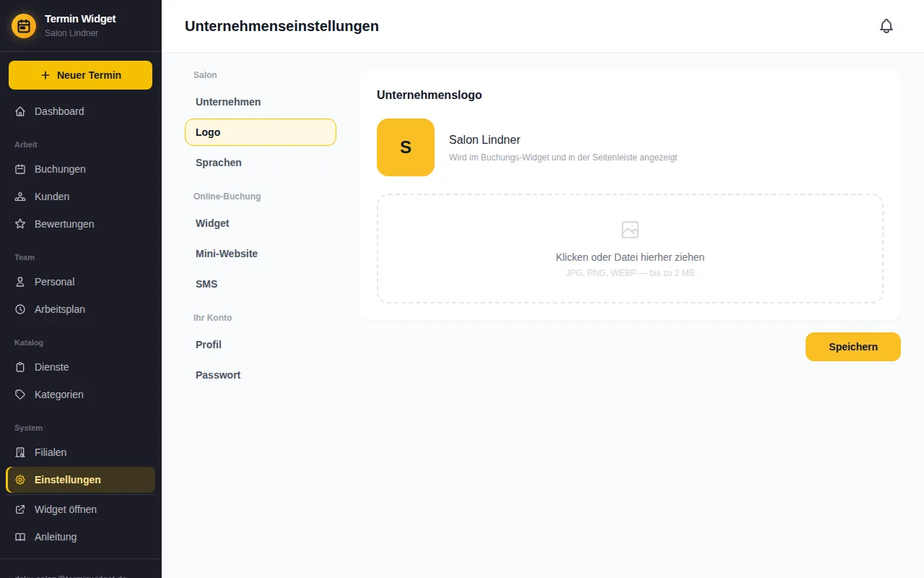Open the Bewertungen page
Image resolution: width=924 pixels, height=578 pixels.
point(80,224)
